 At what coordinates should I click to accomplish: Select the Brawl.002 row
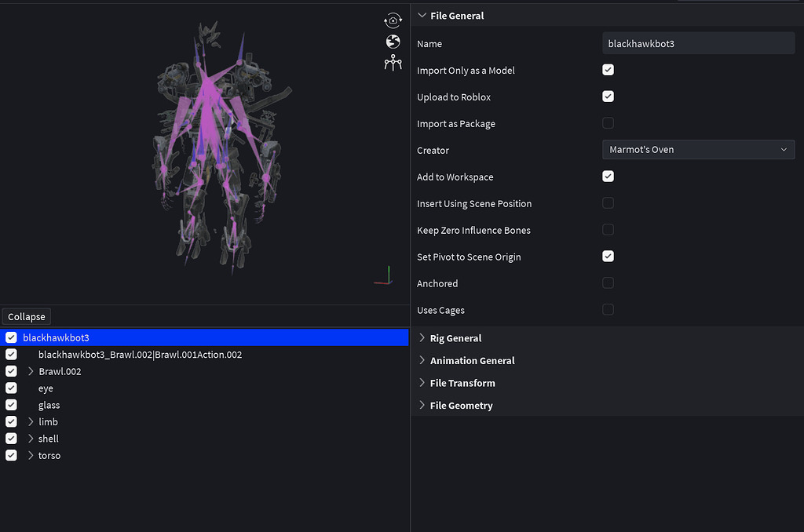(204, 371)
